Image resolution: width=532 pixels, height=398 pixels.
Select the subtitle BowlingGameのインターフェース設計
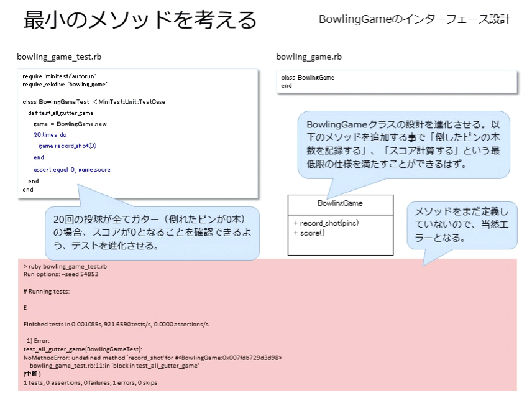click(415, 19)
